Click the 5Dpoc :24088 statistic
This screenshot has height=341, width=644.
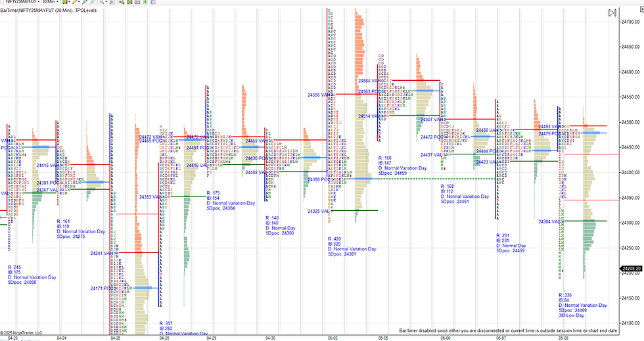pyautogui.click(x=22, y=283)
